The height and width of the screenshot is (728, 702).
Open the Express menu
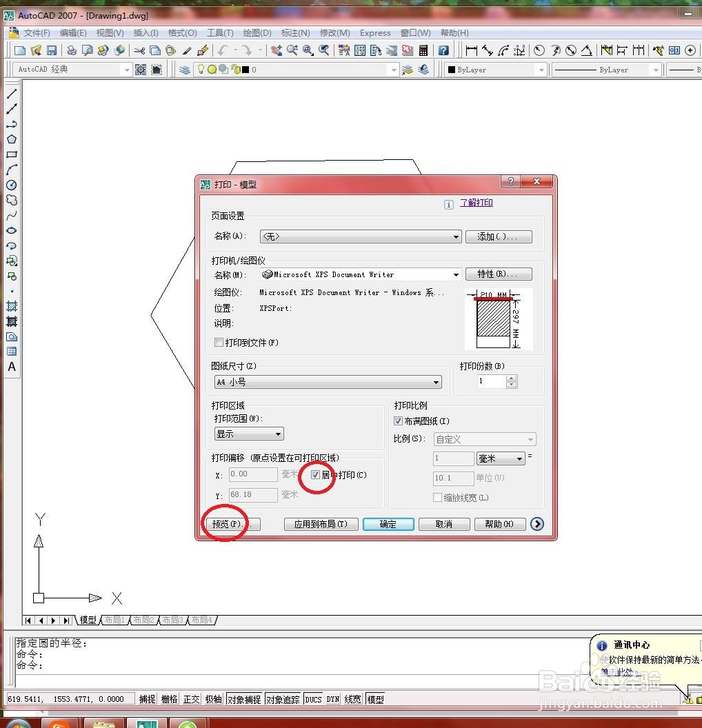(x=375, y=33)
